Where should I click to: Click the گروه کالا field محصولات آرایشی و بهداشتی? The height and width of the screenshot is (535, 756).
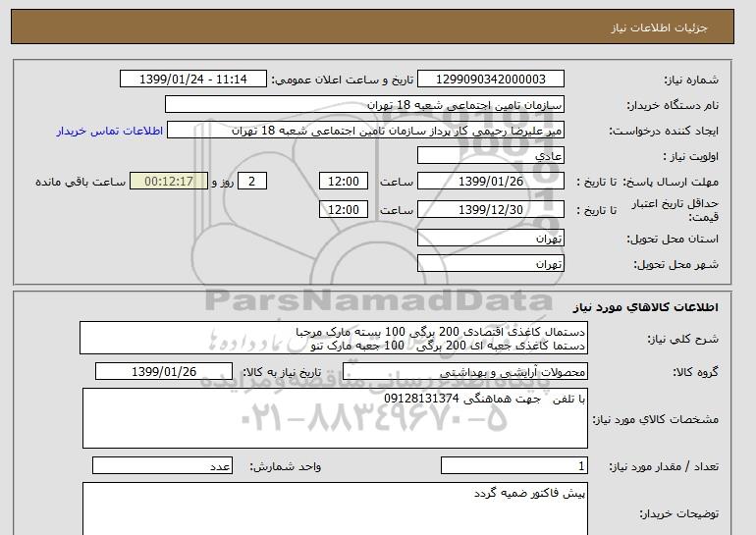pos(464,372)
